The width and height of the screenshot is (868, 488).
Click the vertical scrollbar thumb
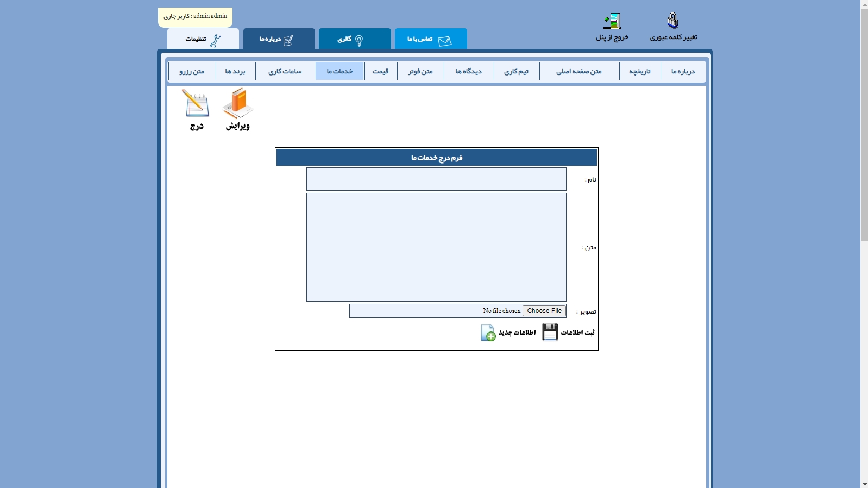(x=864, y=124)
